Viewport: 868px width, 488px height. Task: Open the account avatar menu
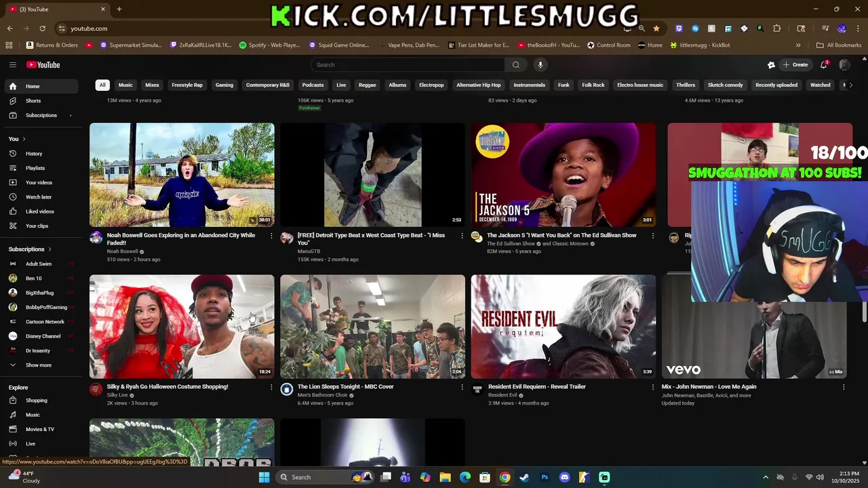[x=844, y=65]
